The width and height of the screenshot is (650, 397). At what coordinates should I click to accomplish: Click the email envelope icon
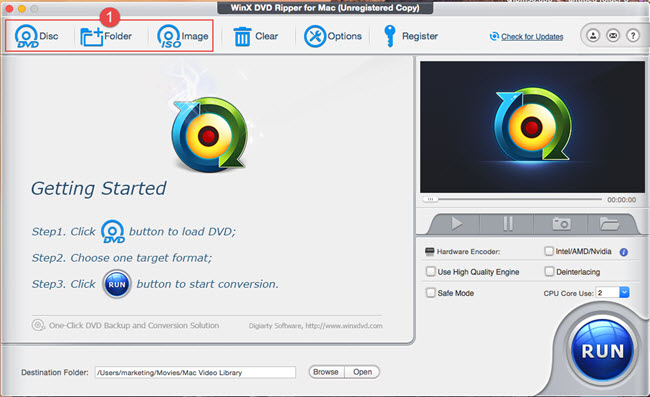pyautogui.click(x=613, y=36)
